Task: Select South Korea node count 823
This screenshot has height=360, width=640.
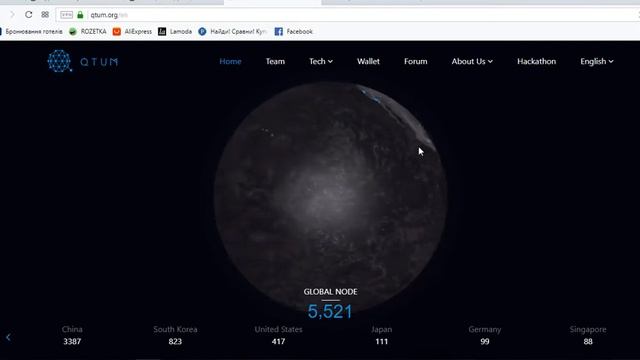Action: (x=175, y=341)
